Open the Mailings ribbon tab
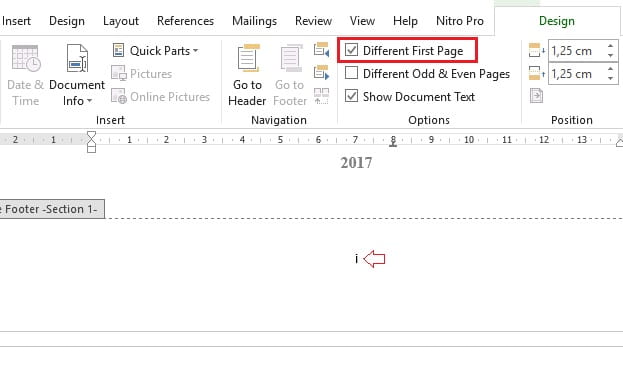This screenshot has height=376, width=623. tap(254, 21)
